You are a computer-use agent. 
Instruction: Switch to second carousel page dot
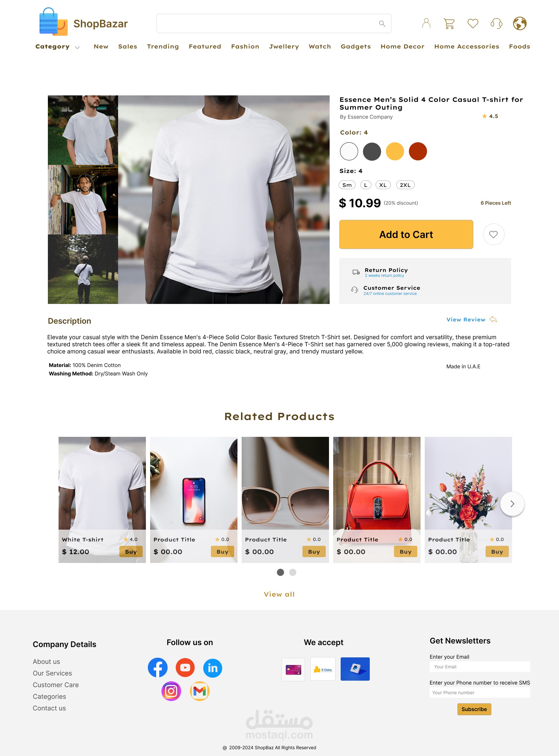[x=293, y=572]
